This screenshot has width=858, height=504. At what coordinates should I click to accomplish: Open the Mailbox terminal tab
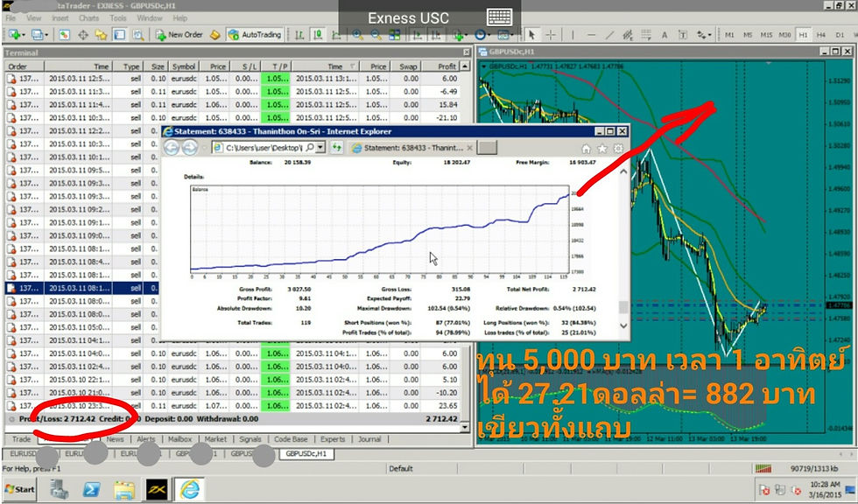(x=180, y=439)
